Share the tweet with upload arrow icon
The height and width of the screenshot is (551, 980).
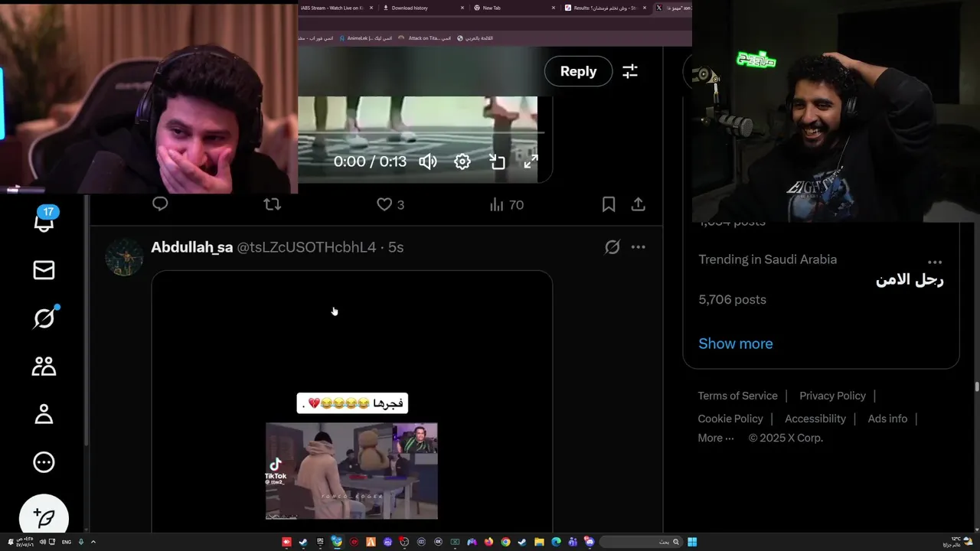[x=638, y=204]
